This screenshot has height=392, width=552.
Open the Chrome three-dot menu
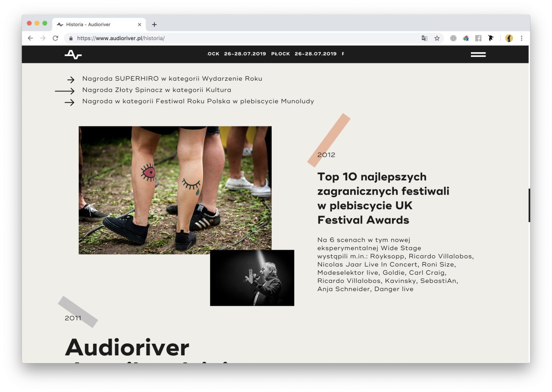(521, 38)
